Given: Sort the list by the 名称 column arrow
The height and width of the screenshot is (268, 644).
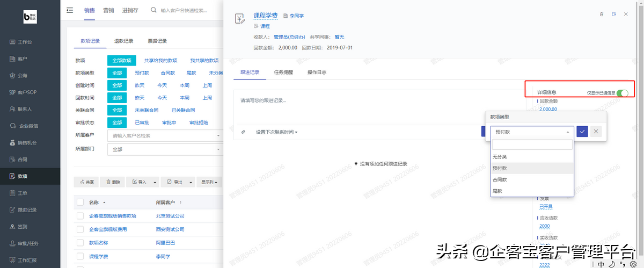Looking at the screenshot, I should tap(104, 202).
